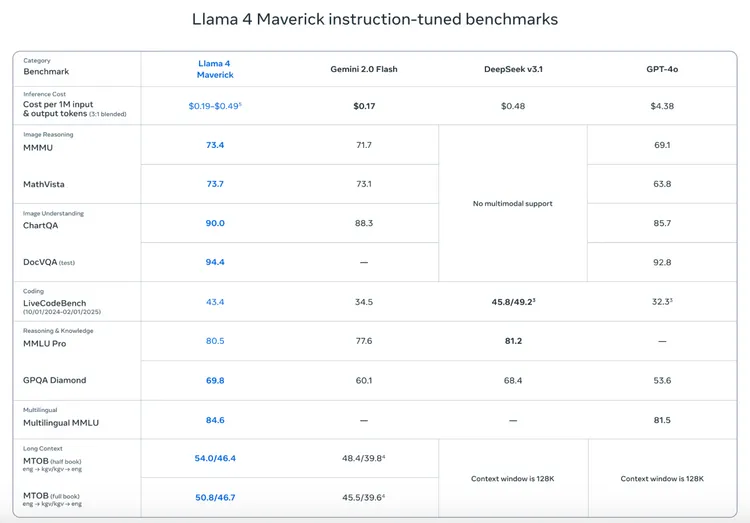Click the MMMU benchmark row label
750x523 pixels.
pyautogui.click(x=39, y=146)
